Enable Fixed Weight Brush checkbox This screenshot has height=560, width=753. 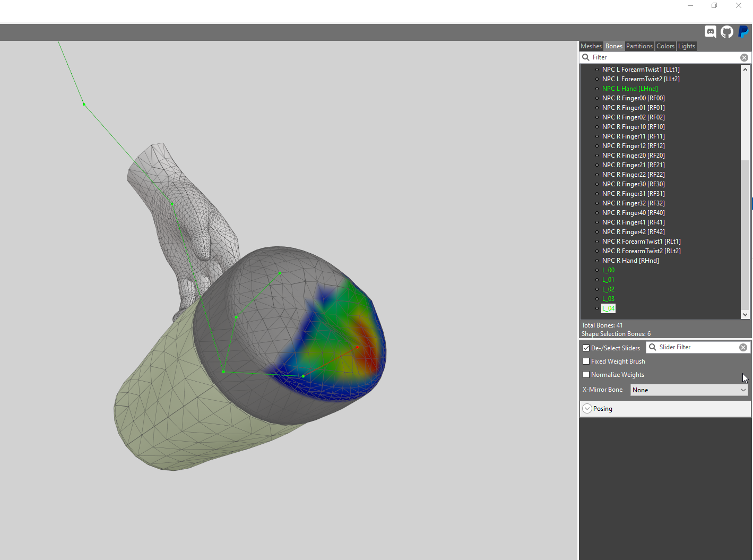click(586, 361)
